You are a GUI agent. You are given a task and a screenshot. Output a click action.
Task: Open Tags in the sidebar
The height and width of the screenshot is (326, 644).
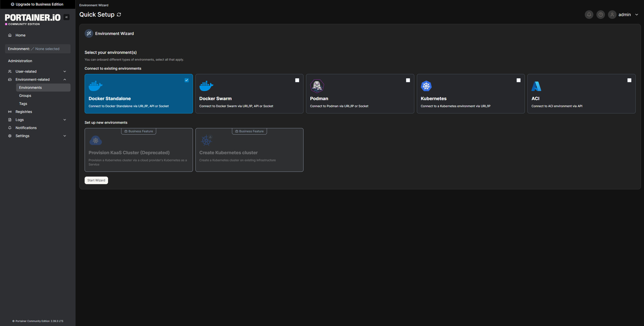coord(23,104)
